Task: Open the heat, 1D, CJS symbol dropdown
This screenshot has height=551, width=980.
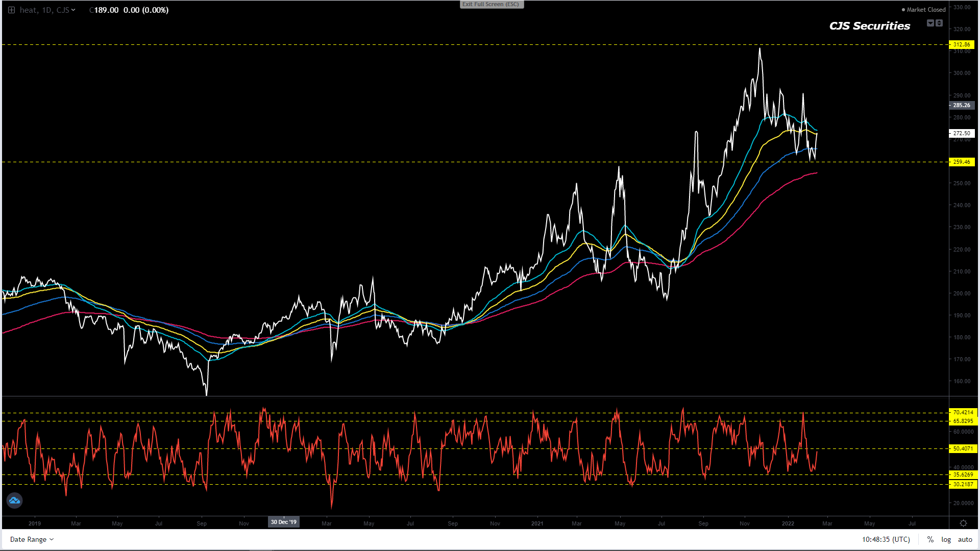Action: [47, 10]
